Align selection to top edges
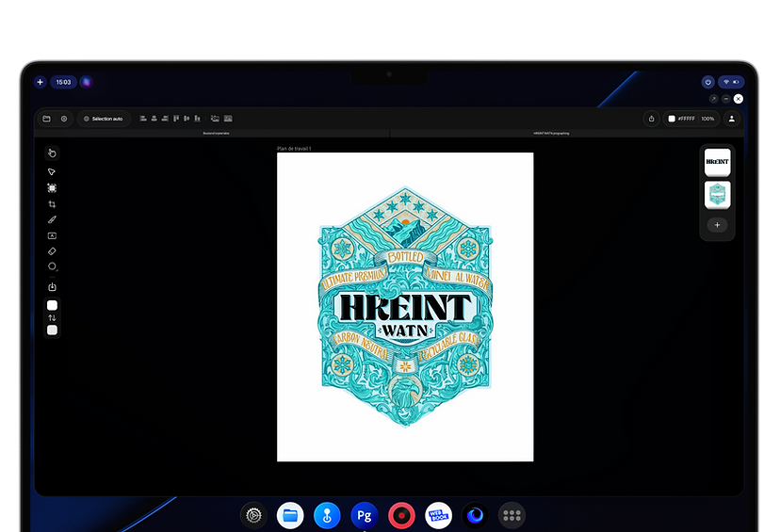Image resolution: width=780 pixels, height=532 pixels. (176, 119)
